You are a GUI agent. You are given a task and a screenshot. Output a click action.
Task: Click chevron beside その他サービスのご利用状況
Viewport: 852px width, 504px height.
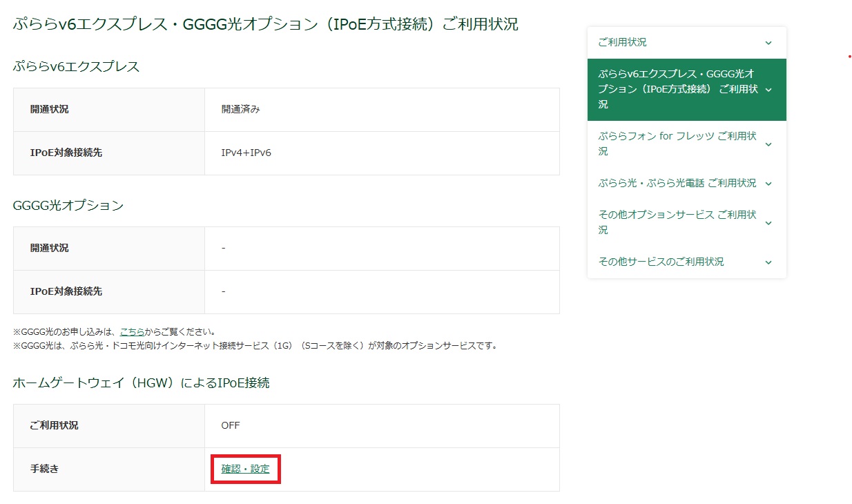click(768, 262)
